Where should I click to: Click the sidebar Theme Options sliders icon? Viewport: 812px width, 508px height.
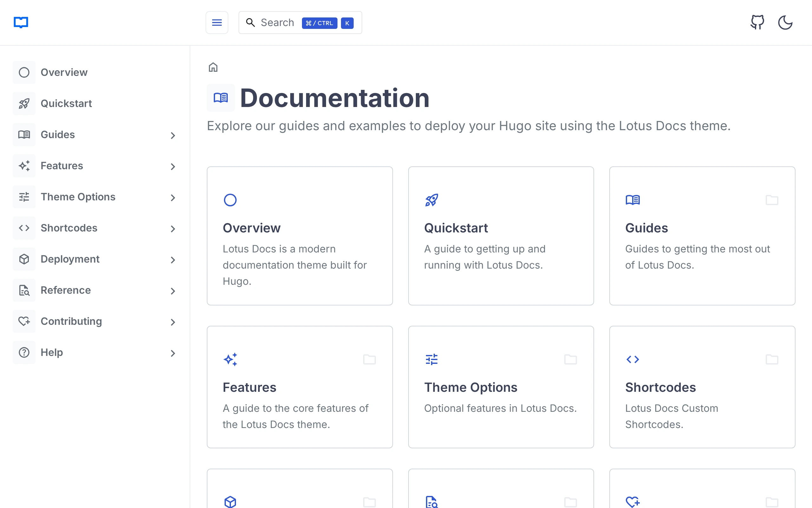tap(24, 197)
